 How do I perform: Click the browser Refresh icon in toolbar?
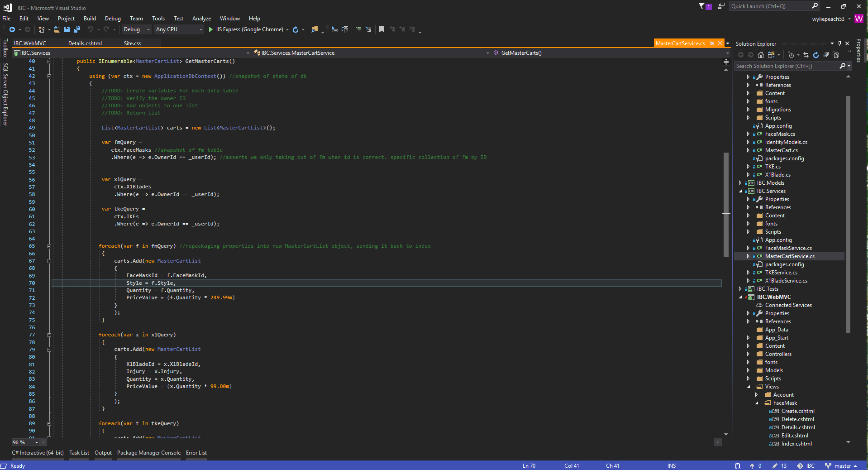[x=296, y=29]
